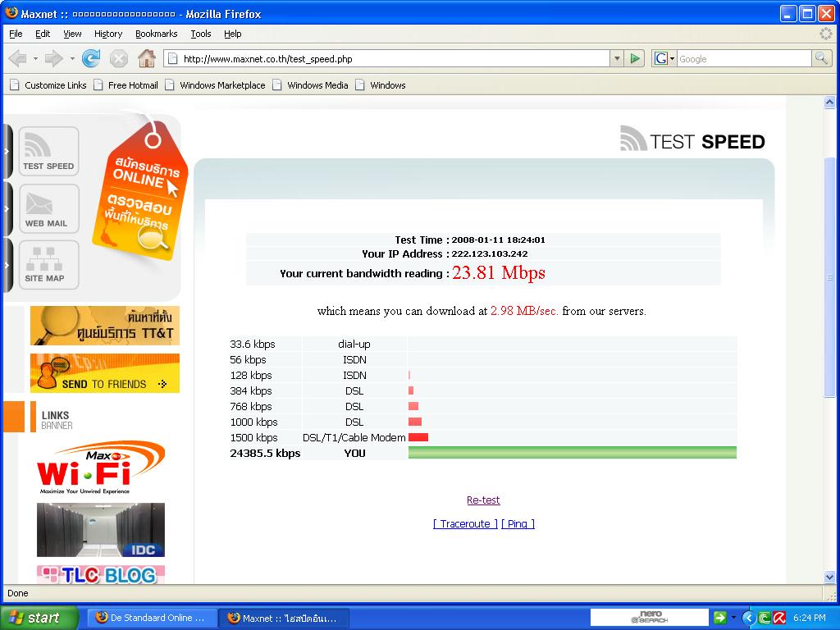Image resolution: width=840 pixels, height=630 pixels.
Task: Click the 24385.5 kbps value
Action: pos(265,453)
